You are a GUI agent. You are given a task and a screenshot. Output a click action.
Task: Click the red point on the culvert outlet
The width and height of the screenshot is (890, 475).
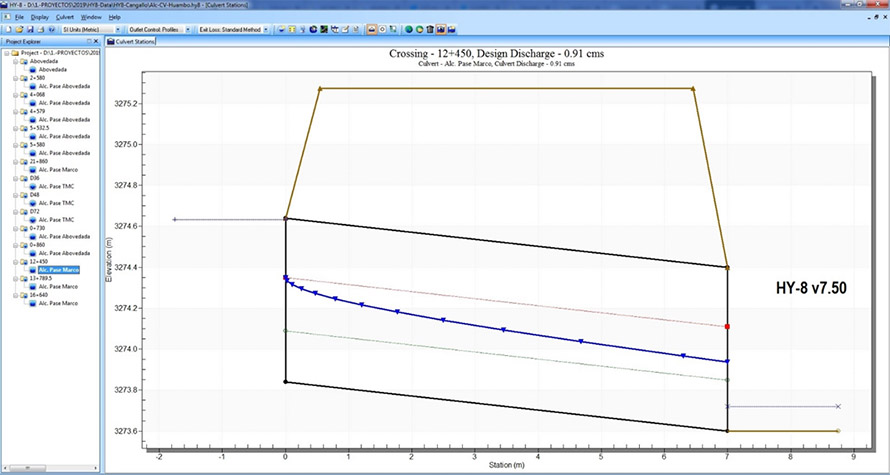727,326
